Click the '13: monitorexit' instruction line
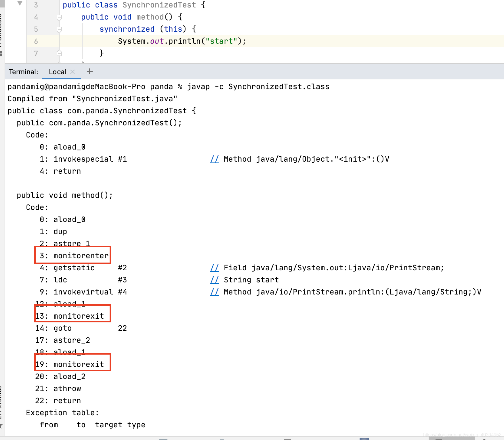The width and height of the screenshot is (504, 440). point(69,316)
